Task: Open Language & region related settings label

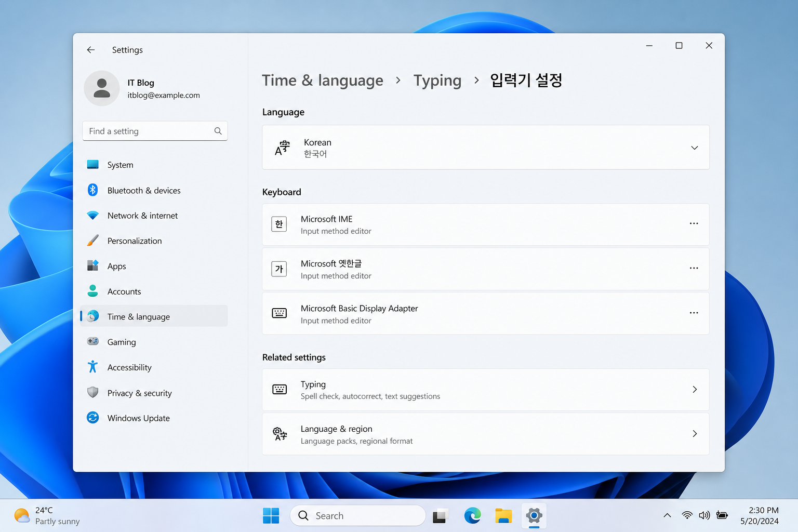Action: coord(337,429)
